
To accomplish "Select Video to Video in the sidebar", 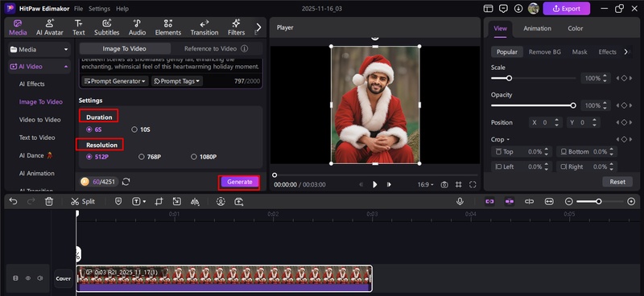I will point(39,120).
